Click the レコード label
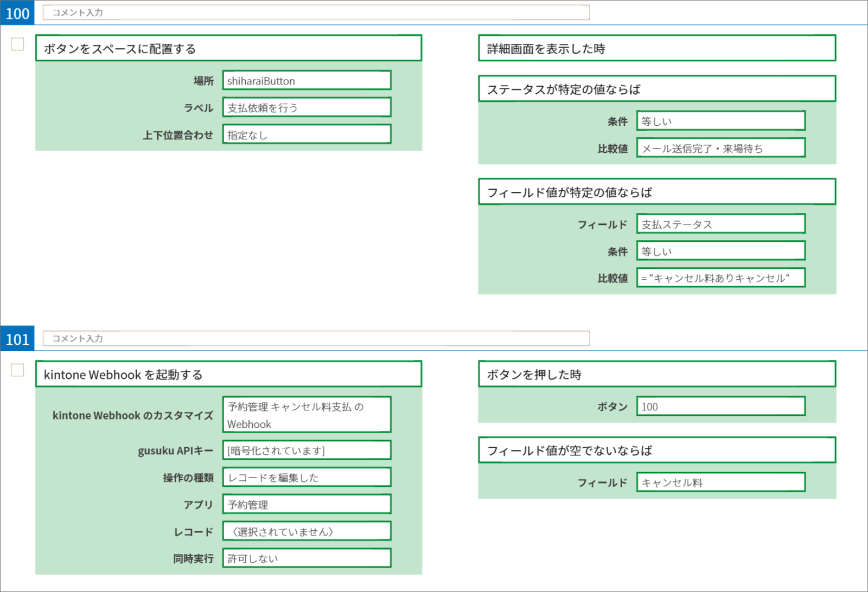Screen dimensions: 868x592 (x=194, y=532)
